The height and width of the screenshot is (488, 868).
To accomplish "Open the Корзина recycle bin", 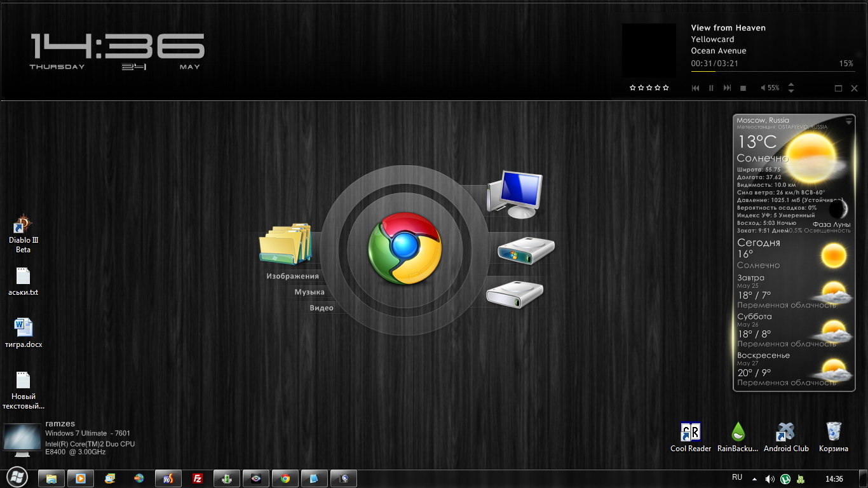I will [x=833, y=433].
